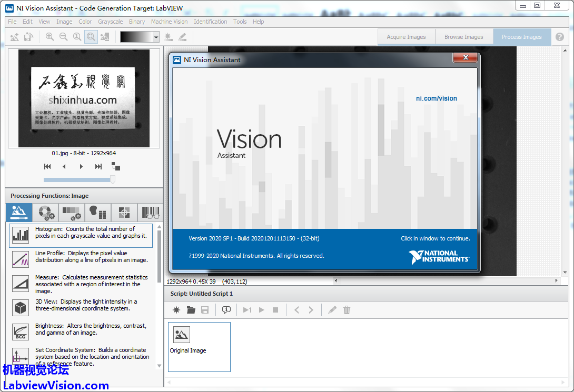Select the Color processing functions palette icon
This screenshot has height=392, width=574.
pos(45,213)
